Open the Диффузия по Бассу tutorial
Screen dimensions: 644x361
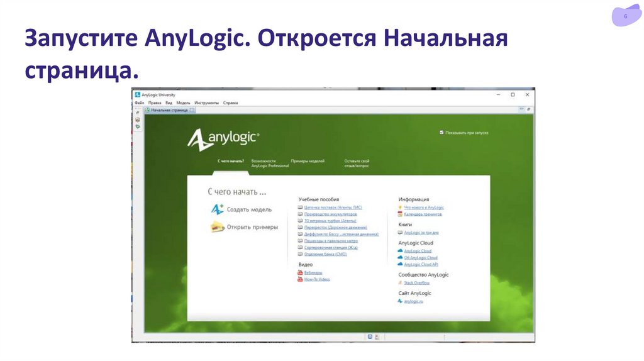[x=341, y=234]
